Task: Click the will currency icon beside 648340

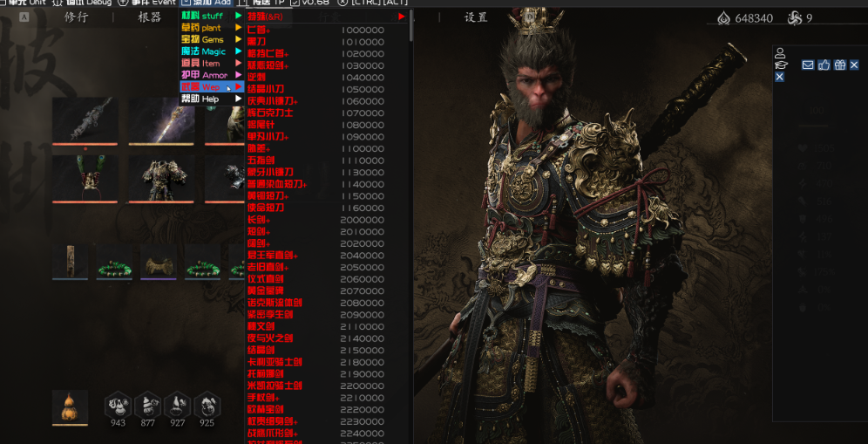Action: (x=723, y=19)
